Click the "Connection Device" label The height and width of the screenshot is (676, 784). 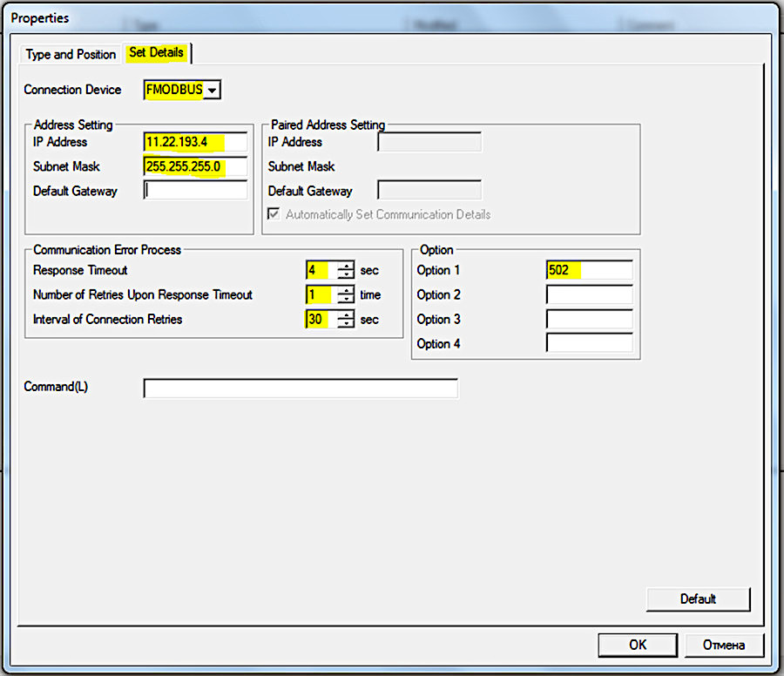click(x=72, y=90)
